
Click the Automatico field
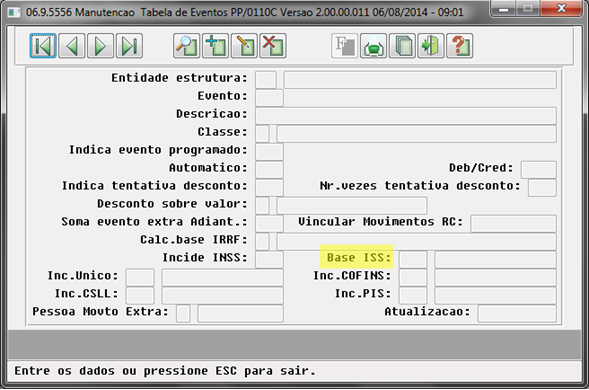point(269,170)
